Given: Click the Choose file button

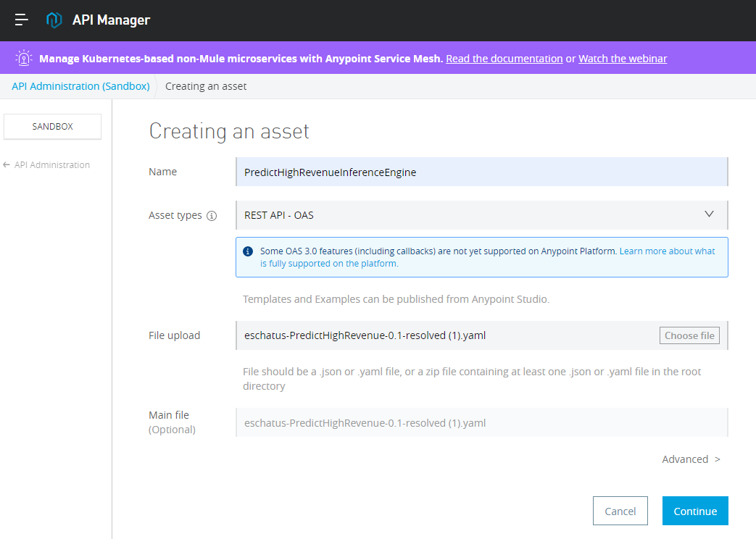Looking at the screenshot, I should [689, 335].
